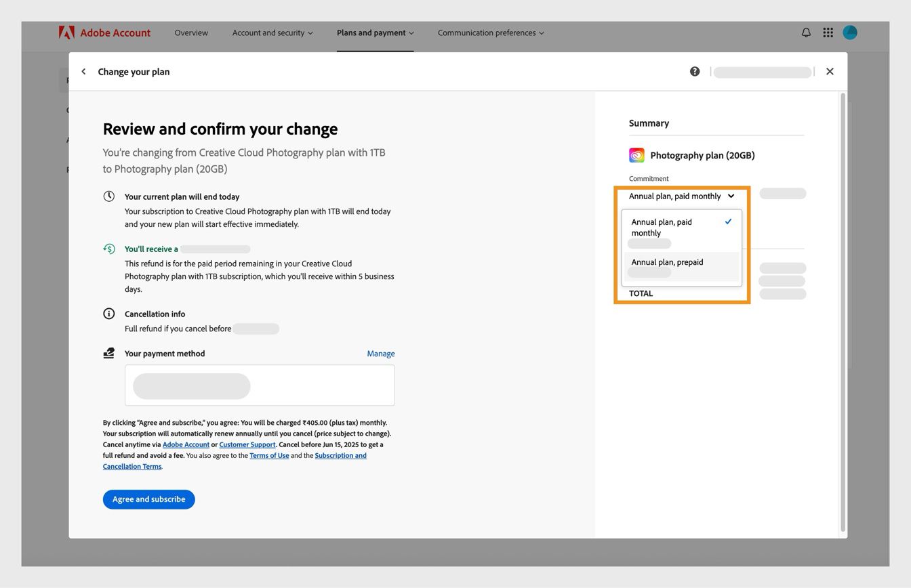Click the dialog vertical scrollbar
Viewport: 911px width, 588px height.
point(843,312)
